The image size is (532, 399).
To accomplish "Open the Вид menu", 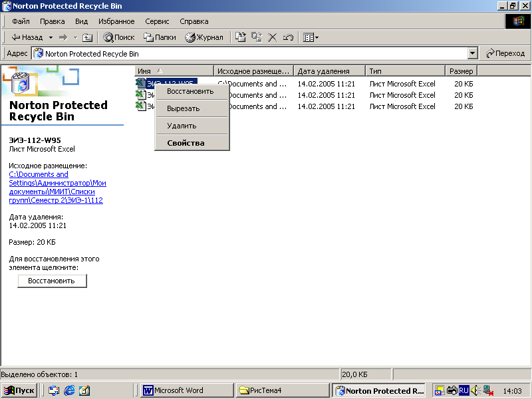I will point(81,21).
